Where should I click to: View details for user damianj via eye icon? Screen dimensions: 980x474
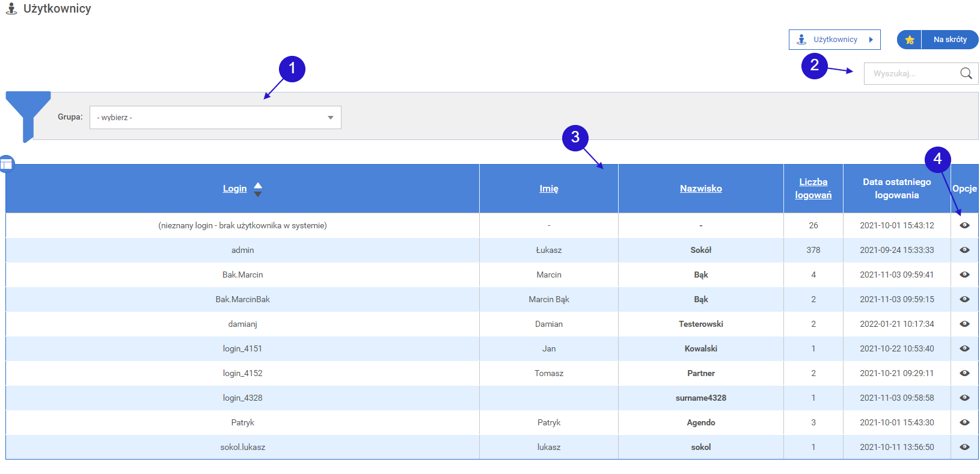964,324
